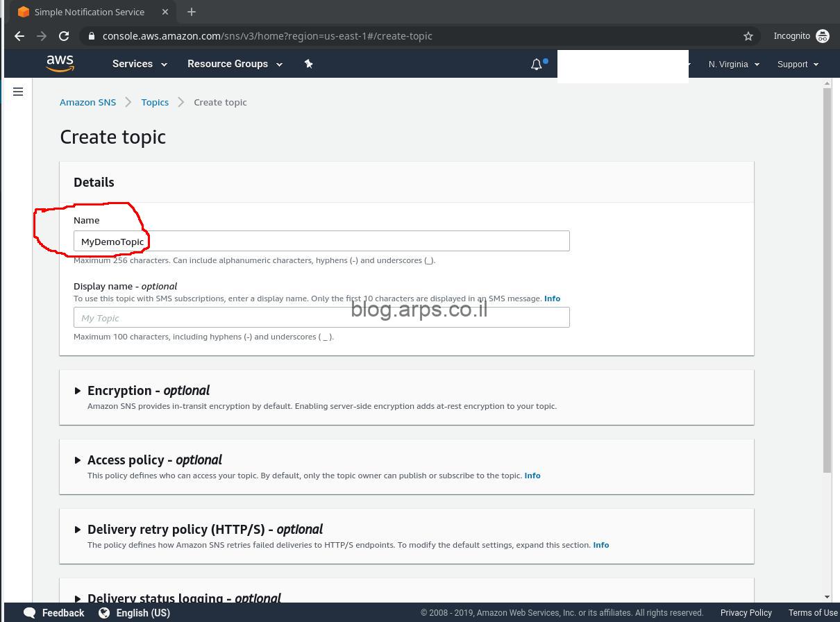The image size is (840, 622).
Task: Click the Incognito profile icon
Action: 823,36
